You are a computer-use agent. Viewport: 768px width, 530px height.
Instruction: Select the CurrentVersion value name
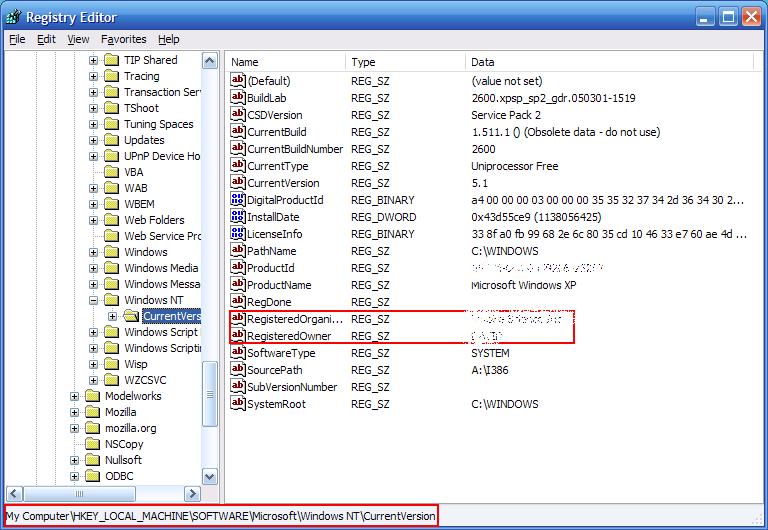(x=283, y=183)
